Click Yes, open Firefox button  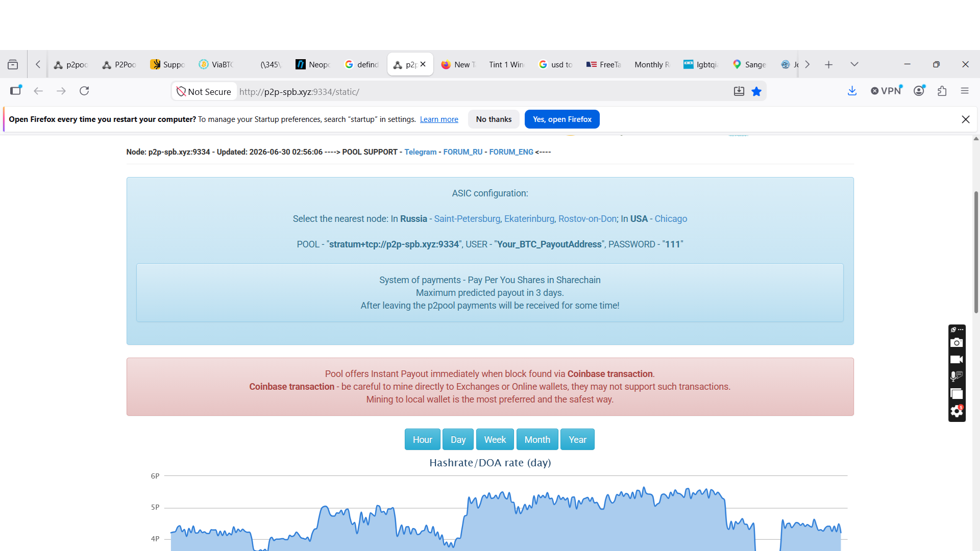pos(562,119)
